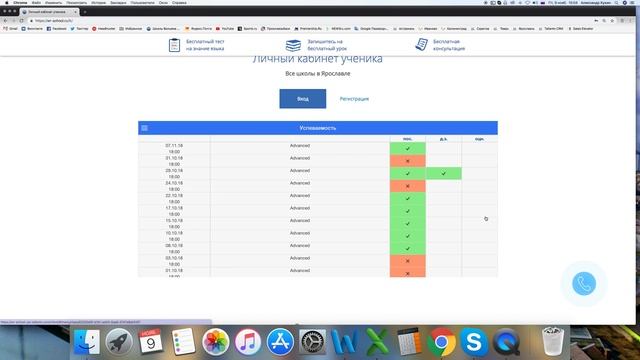Open the Apple menu

(x=7, y=2)
